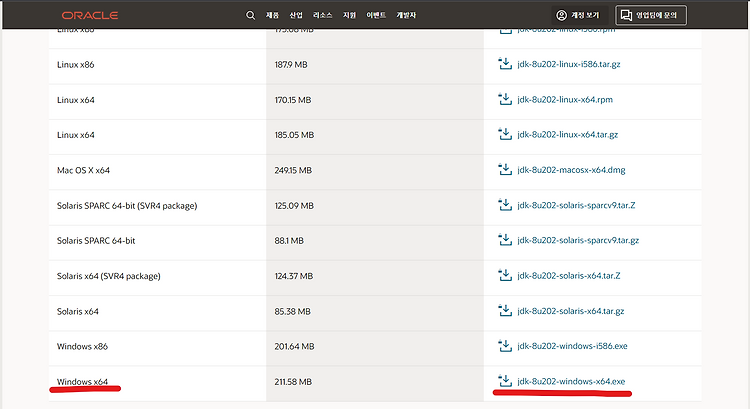The image size is (750, 409).
Task: Select the 85.38 MB file size
Action: (292, 311)
